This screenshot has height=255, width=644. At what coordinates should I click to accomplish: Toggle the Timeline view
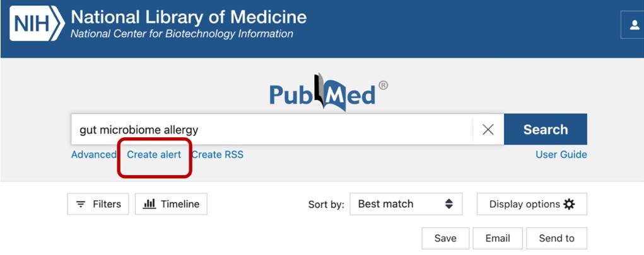click(x=171, y=204)
